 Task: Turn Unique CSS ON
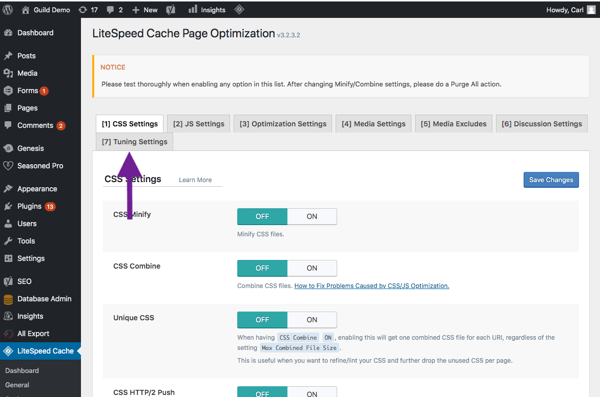point(312,320)
